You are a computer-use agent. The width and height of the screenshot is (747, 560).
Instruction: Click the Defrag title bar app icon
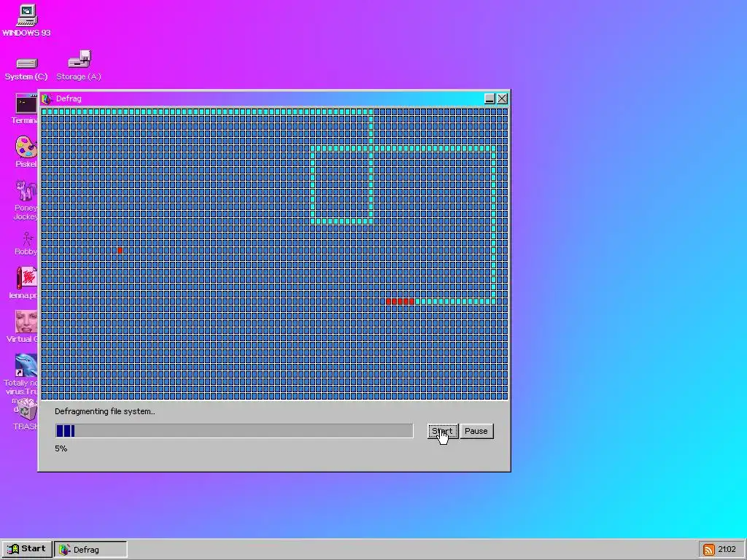pos(46,98)
